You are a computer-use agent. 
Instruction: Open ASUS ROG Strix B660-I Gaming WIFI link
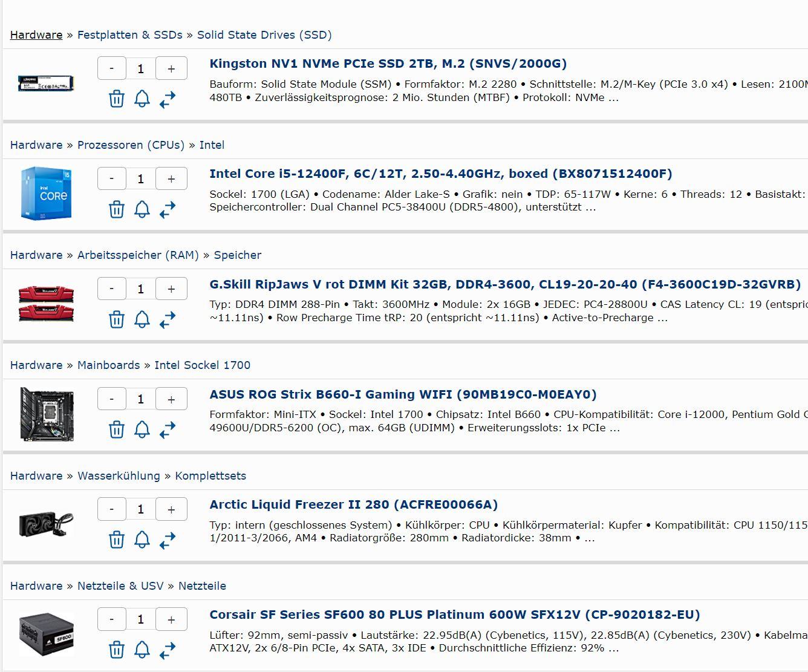[403, 394]
